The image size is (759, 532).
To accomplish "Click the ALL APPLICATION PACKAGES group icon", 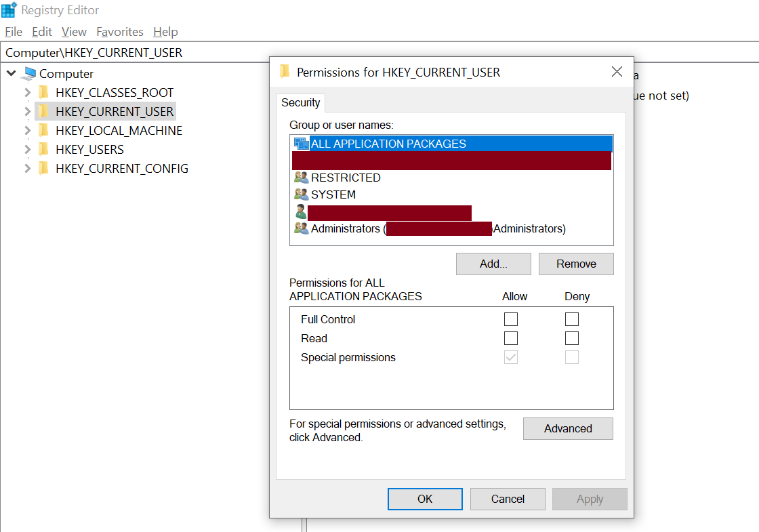I will click(x=300, y=143).
